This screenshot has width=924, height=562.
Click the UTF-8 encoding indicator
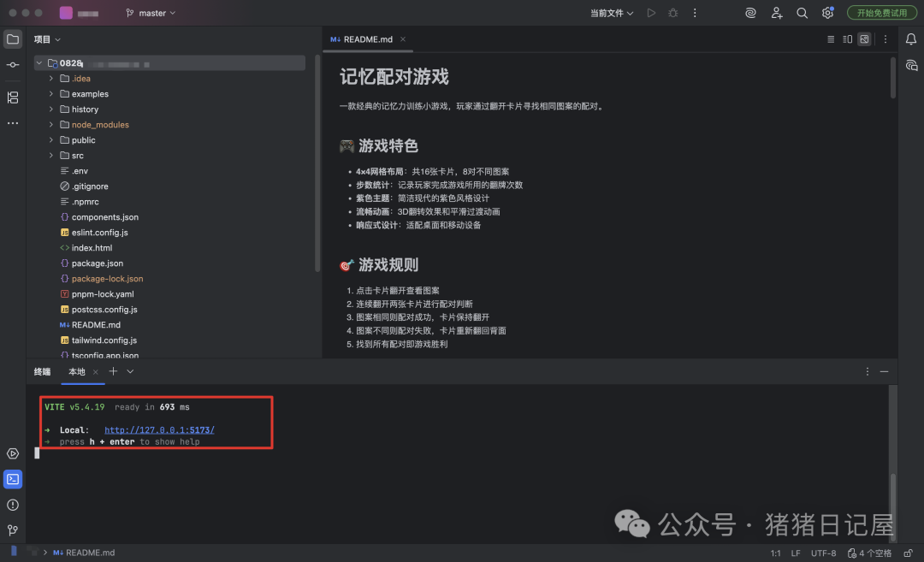tap(822, 553)
